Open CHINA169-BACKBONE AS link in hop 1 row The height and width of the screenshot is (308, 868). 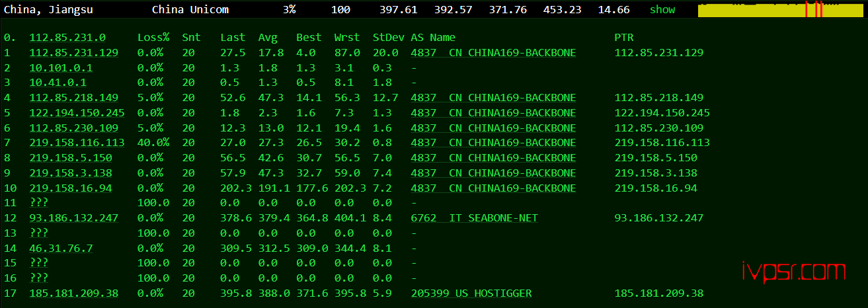(493, 53)
